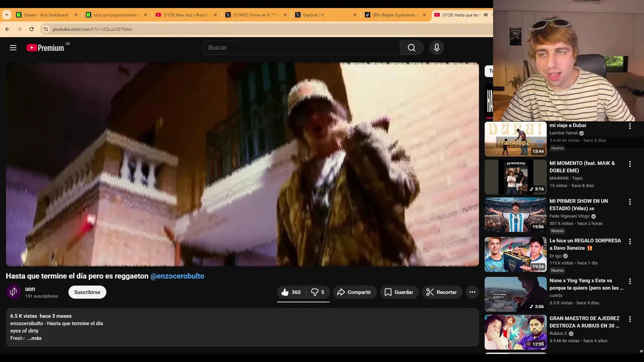Switch to kick.com/popout tab
Image resolution: width=644 pixels, height=362 pixels.
[x=116, y=15]
